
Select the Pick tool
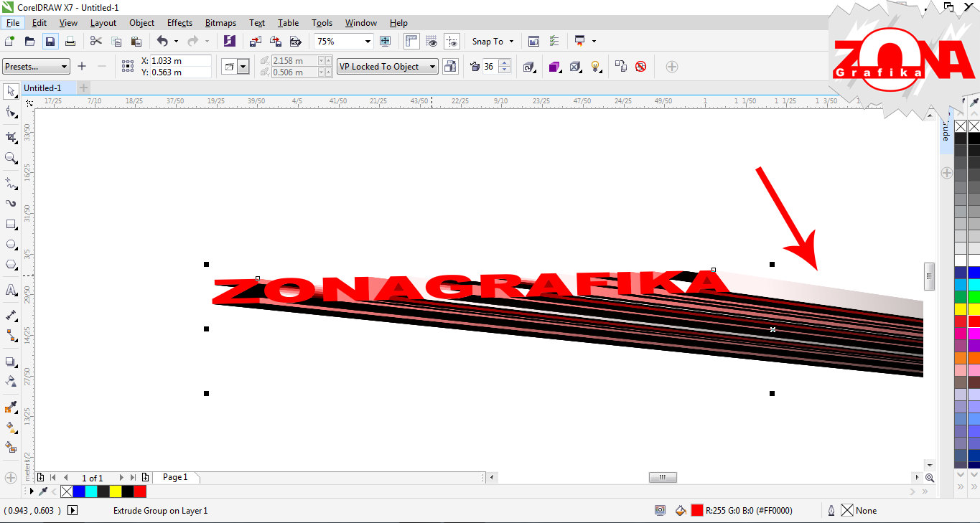(11, 91)
